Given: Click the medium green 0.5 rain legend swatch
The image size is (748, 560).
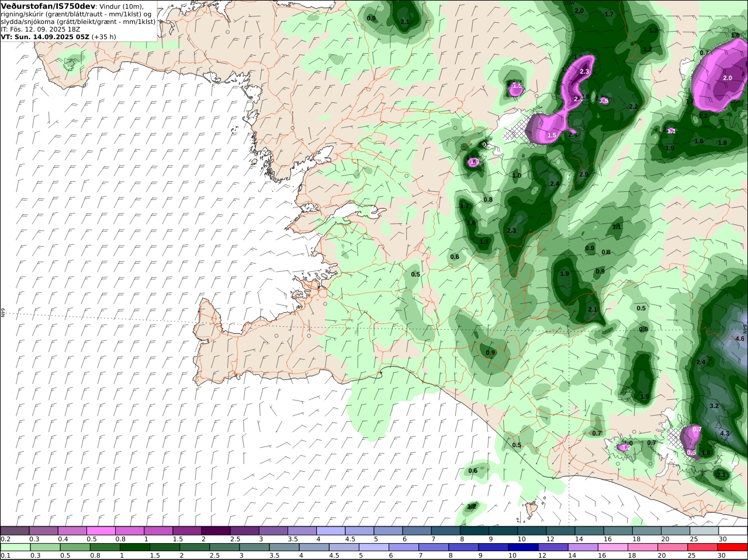Looking at the screenshot, I should coord(75,547).
